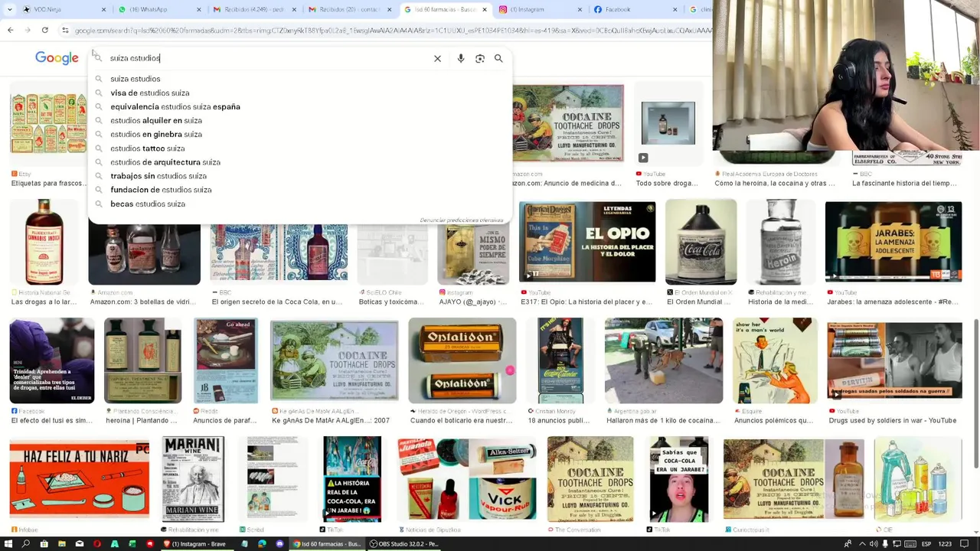This screenshot has height=551, width=980.
Task: Open the Vick VapoRub image result
Action: [x=466, y=479]
